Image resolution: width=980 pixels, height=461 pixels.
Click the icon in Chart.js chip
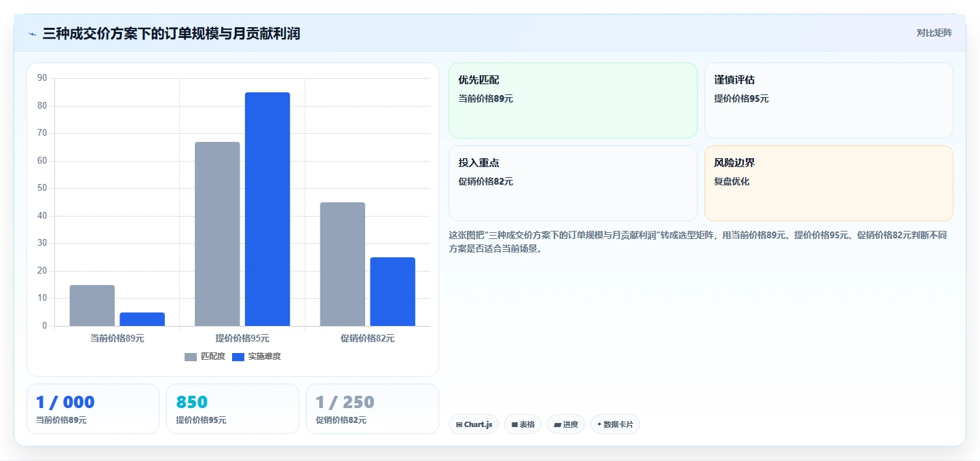(459, 424)
